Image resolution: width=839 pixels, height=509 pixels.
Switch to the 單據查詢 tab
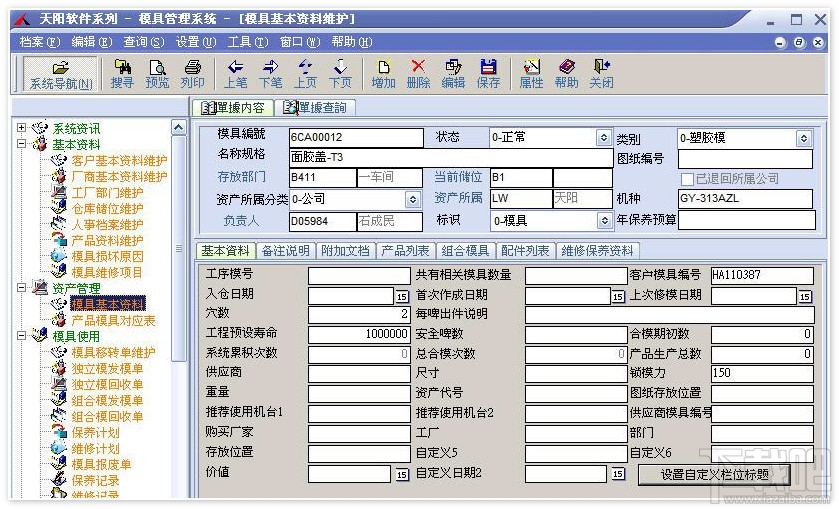pos(315,108)
